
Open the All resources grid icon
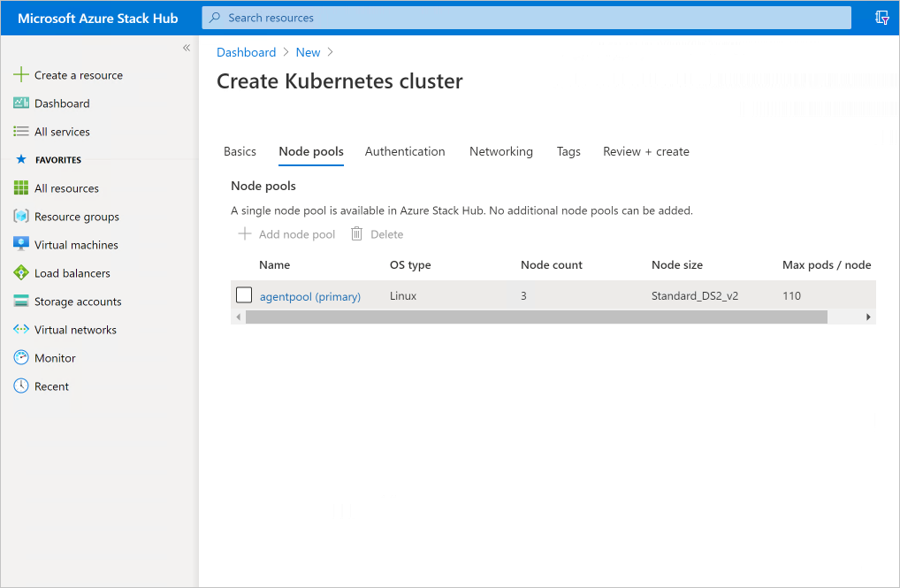click(21, 188)
